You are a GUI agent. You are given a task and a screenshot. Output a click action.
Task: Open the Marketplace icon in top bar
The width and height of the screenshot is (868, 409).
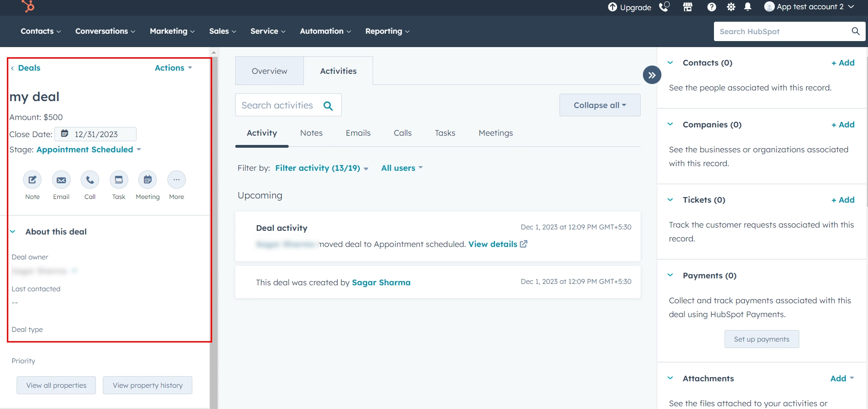tap(688, 7)
